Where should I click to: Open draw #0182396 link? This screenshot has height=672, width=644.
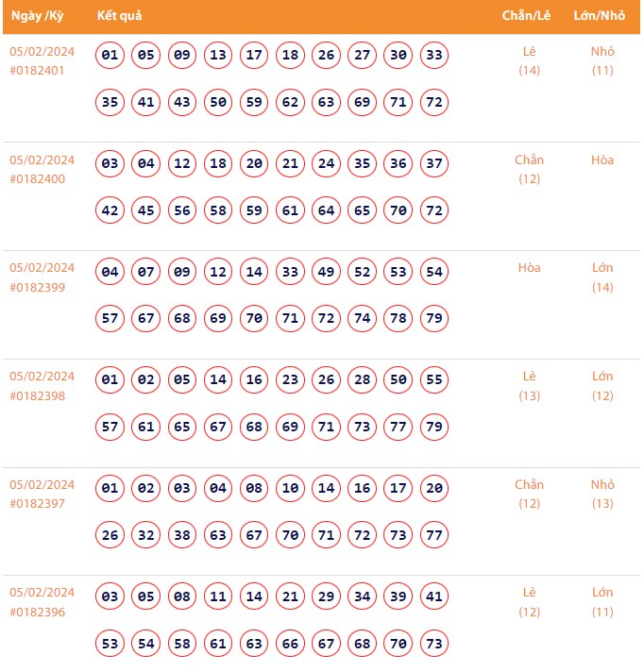(x=37, y=612)
